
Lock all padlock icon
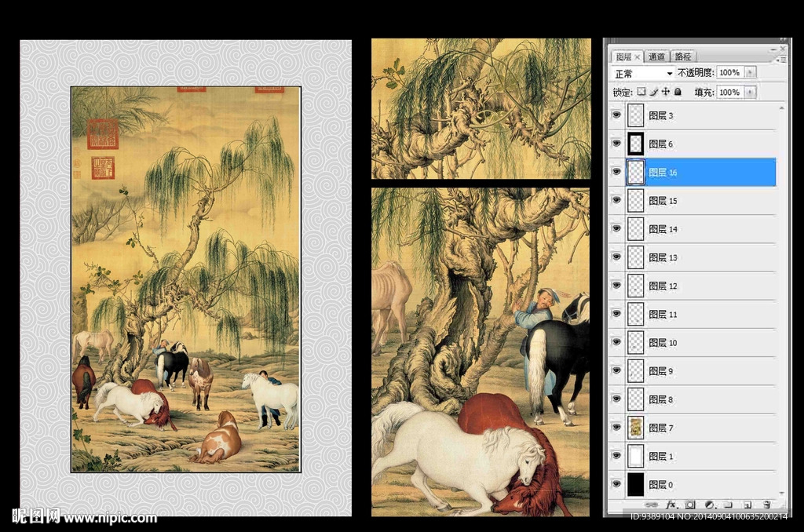point(678,92)
